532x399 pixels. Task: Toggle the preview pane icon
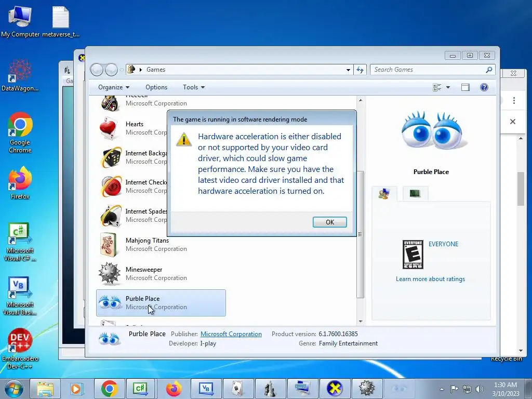click(x=465, y=87)
